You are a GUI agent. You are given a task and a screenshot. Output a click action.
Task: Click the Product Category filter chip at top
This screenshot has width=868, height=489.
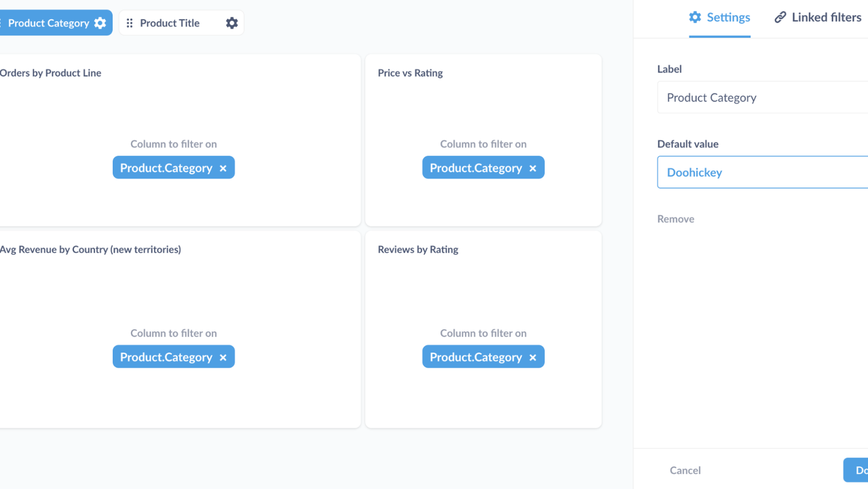click(x=48, y=22)
